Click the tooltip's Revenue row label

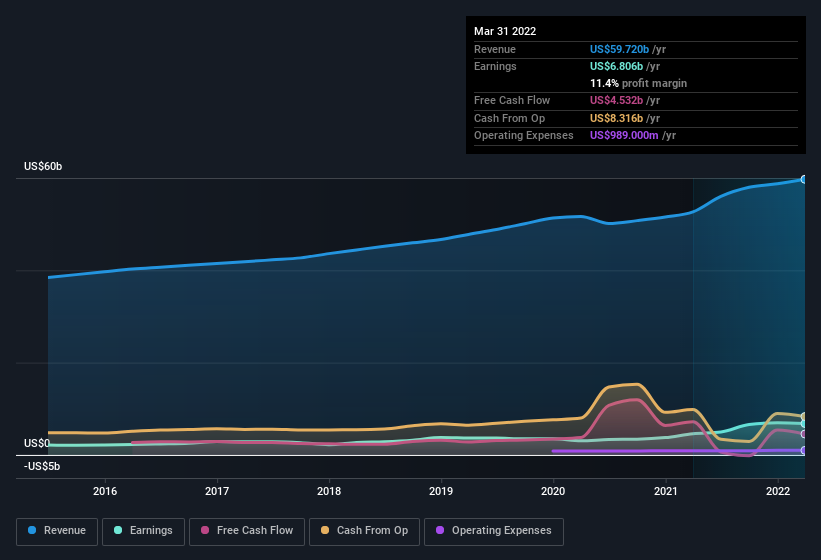495,49
